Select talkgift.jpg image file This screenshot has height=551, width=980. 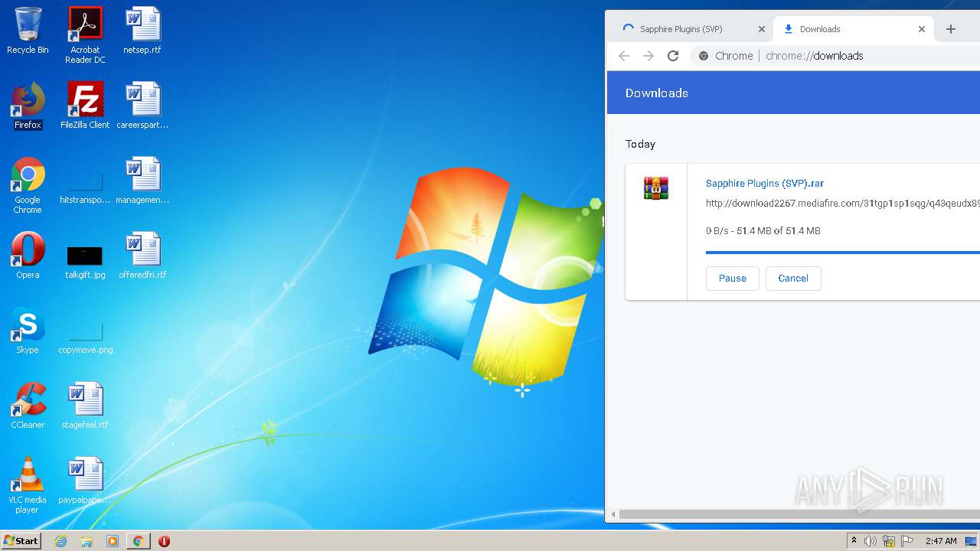(85, 261)
